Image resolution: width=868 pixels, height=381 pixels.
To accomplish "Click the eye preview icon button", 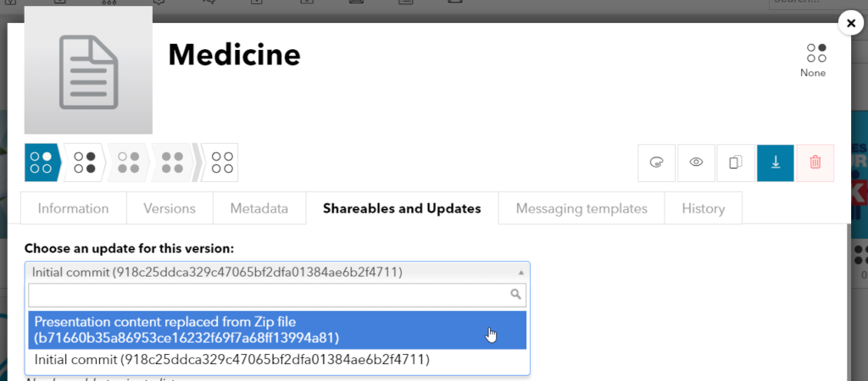I will tap(697, 163).
